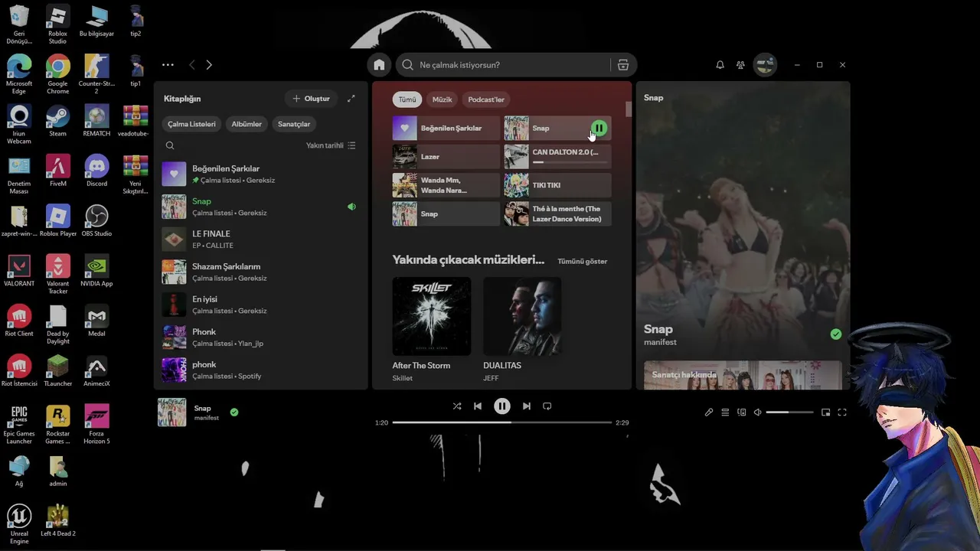
Task: Open the Spotify Home page
Action: coord(379,65)
